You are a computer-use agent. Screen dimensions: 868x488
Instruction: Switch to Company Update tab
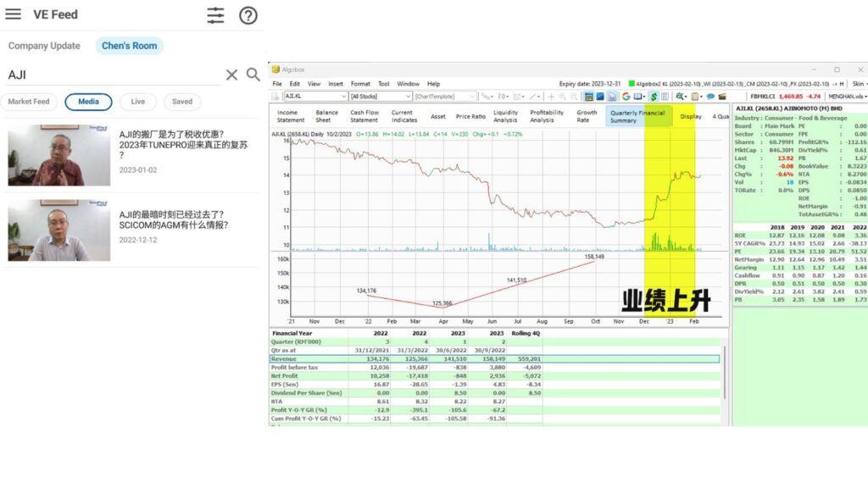44,46
